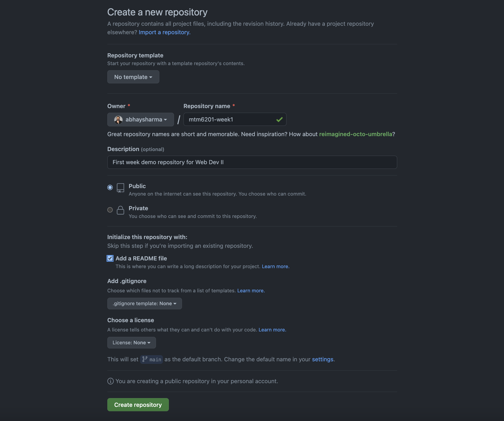
Task: Click the owner avatar icon
Action: (x=118, y=119)
